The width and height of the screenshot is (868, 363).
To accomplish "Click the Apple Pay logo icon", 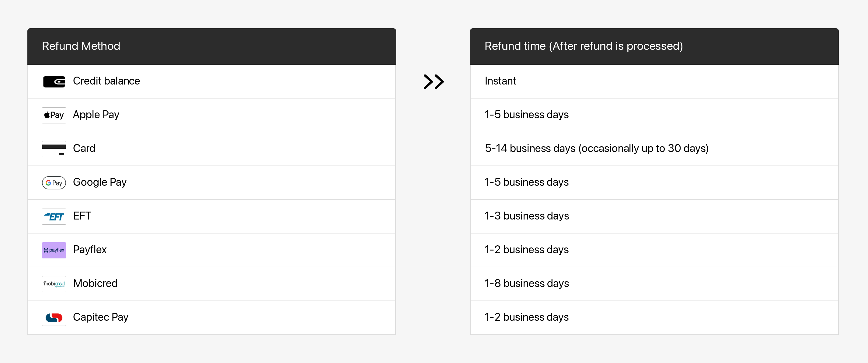I will pyautogui.click(x=54, y=115).
